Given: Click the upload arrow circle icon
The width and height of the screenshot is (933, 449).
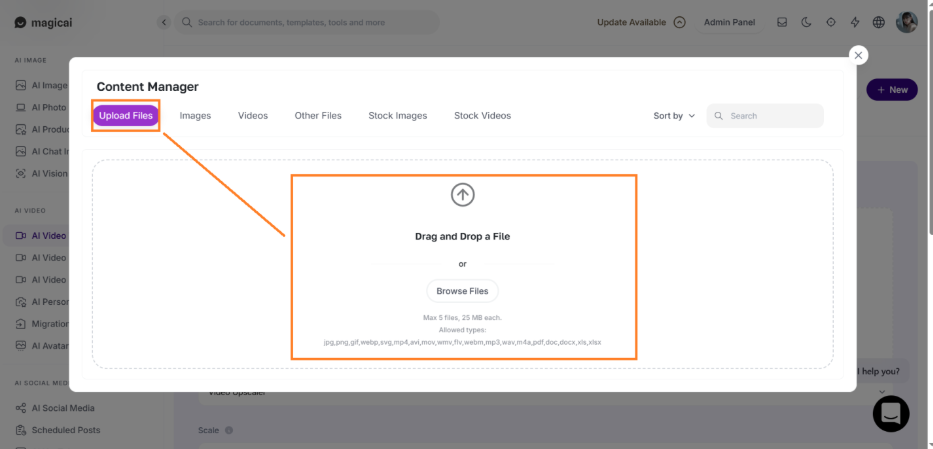Looking at the screenshot, I should [x=462, y=194].
